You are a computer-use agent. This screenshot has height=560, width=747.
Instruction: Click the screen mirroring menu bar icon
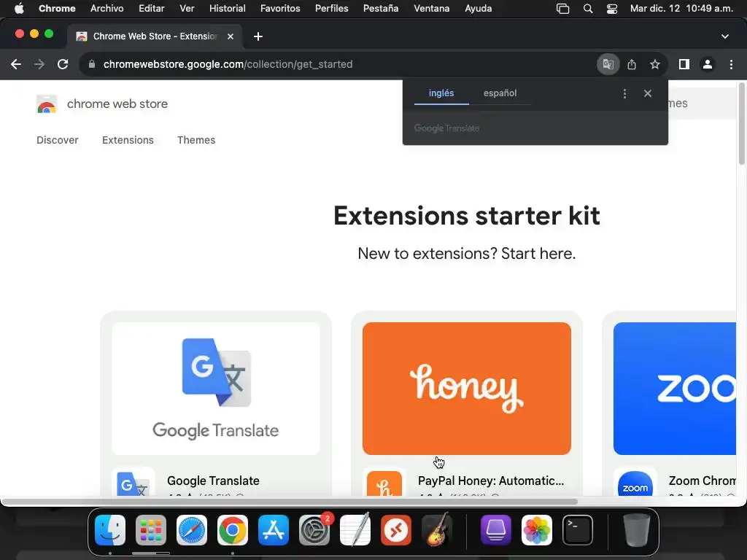[x=562, y=9]
